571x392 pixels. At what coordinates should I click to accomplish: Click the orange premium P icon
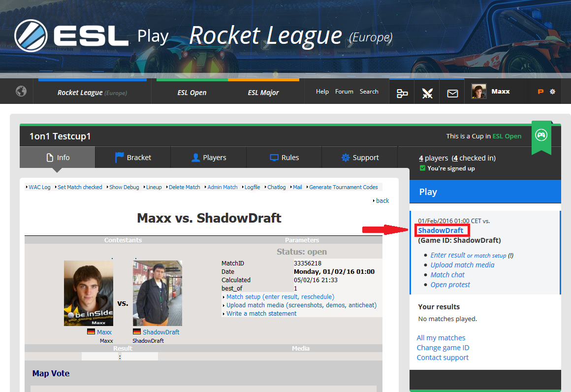pyautogui.click(x=541, y=92)
